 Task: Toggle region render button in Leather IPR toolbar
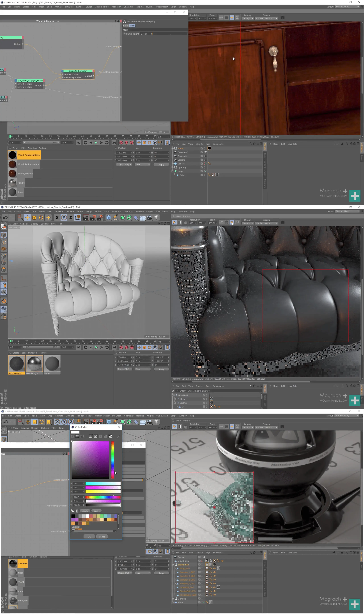(x=232, y=222)
